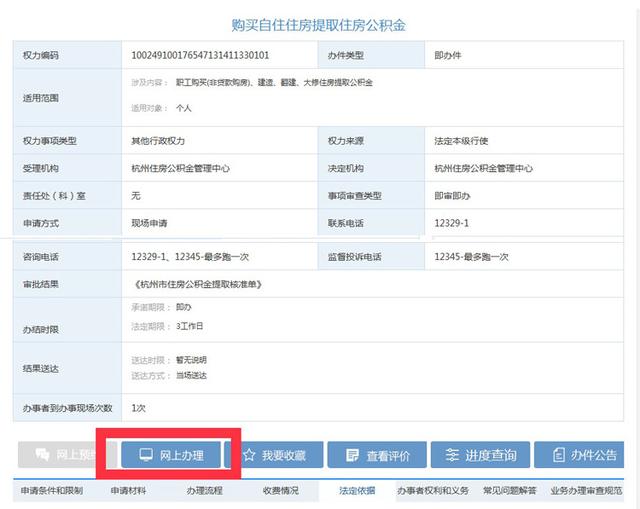Click the 责任处（科）室 label cell
This screenshot has width=640, height=509.
(x=67, y=196)
